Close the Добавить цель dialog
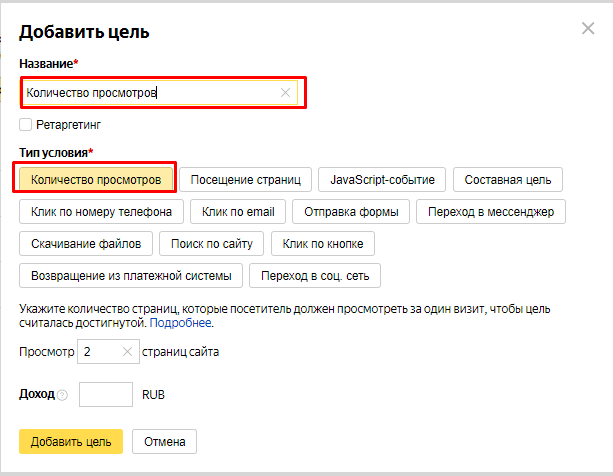 [588, 28]
